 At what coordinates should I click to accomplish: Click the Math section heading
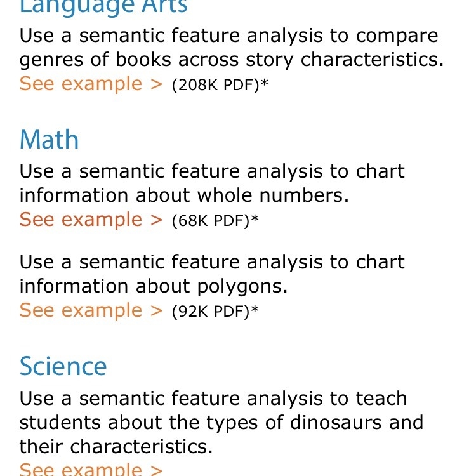point(49,140)
